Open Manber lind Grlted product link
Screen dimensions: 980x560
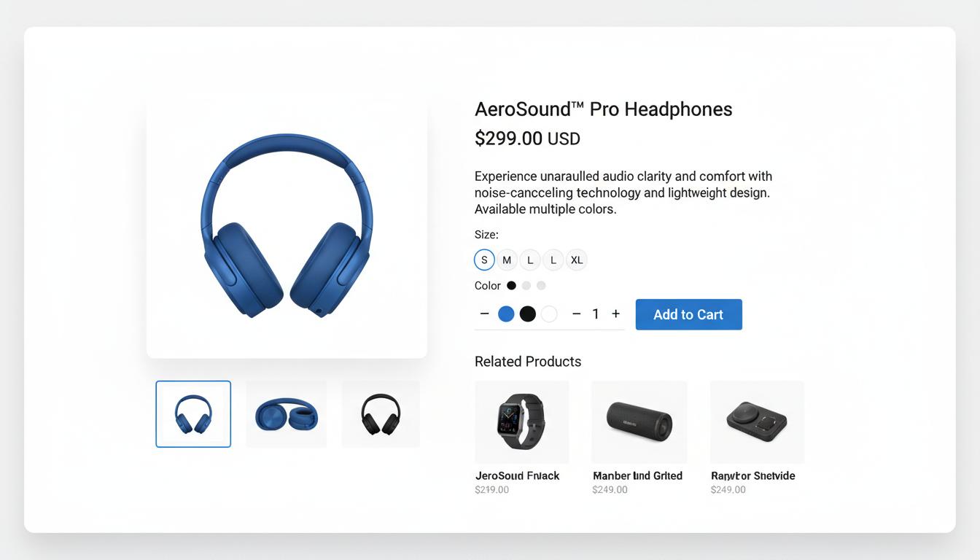point(638,475)
